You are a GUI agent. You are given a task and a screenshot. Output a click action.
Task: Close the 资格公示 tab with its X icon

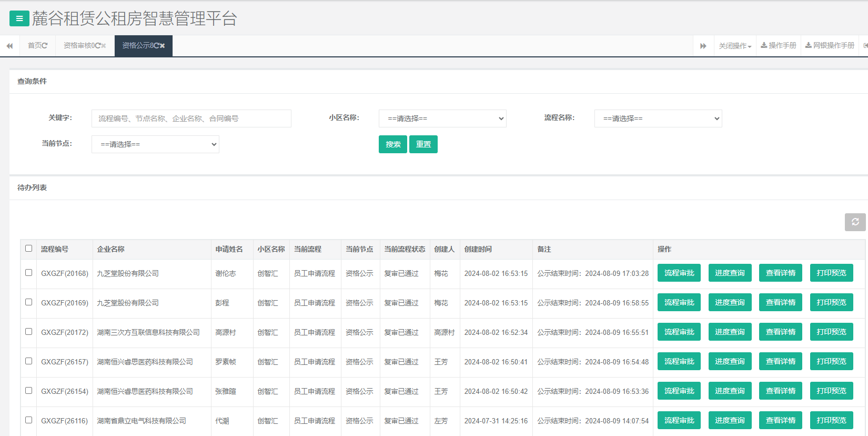163,46
